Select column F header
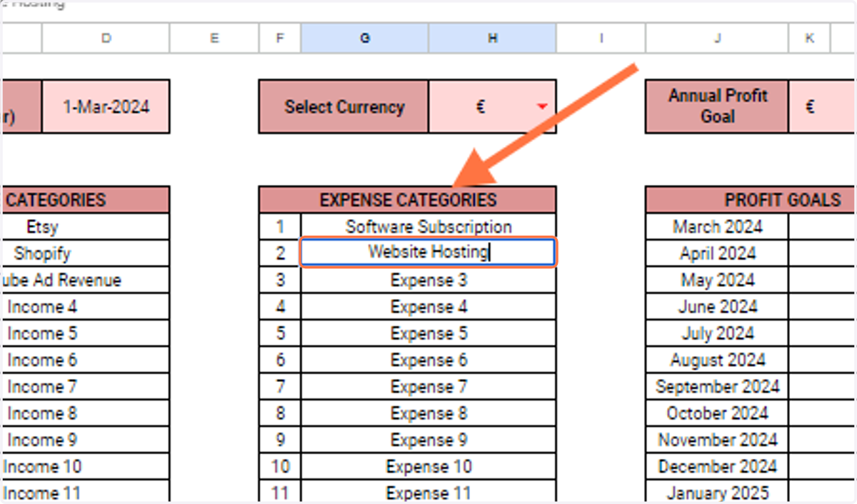This screenshot has height=504, width=857. pos(280,39)
